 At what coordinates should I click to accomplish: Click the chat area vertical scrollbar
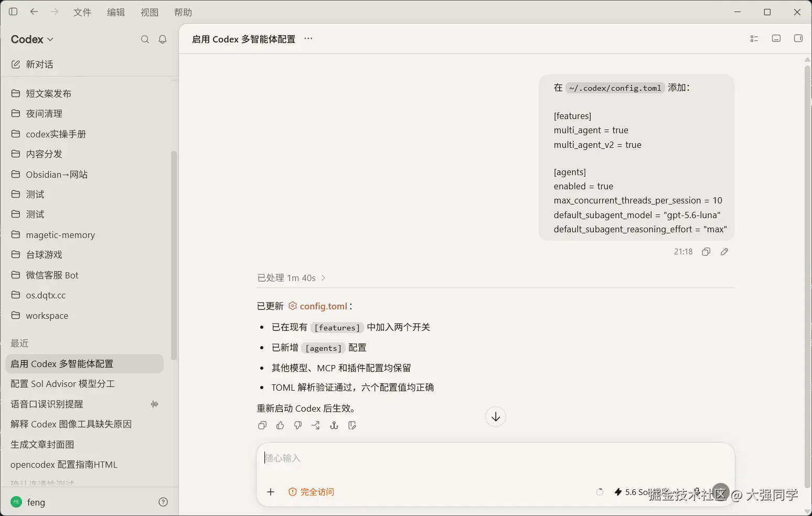tap(808, 278)
